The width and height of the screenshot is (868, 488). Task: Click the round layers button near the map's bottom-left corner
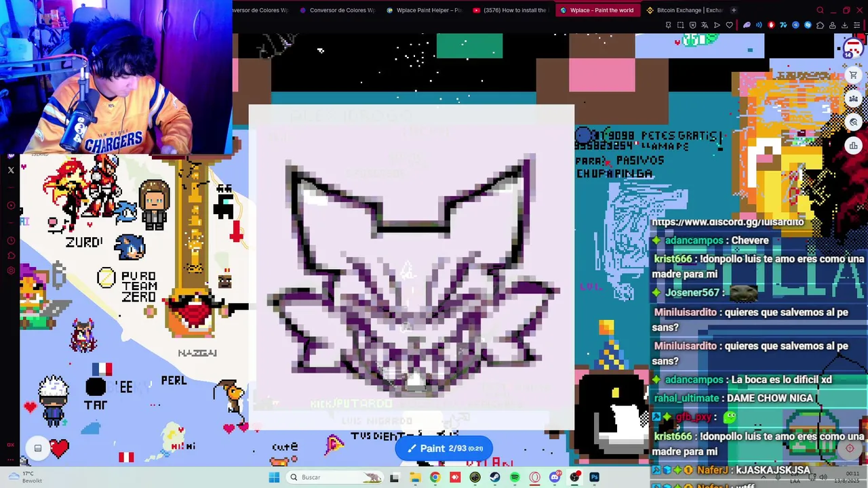[38, 448]
